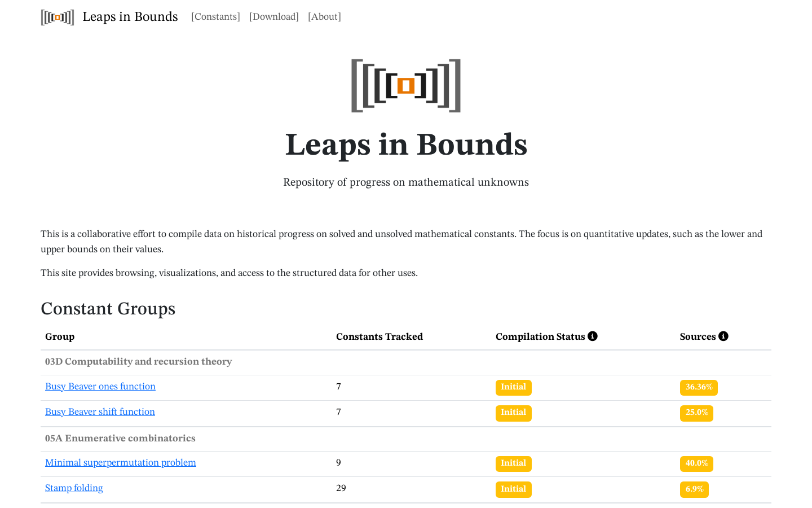Open the Download nav link
This screenshot has height=508, width=812.
[x=274, y=17]
